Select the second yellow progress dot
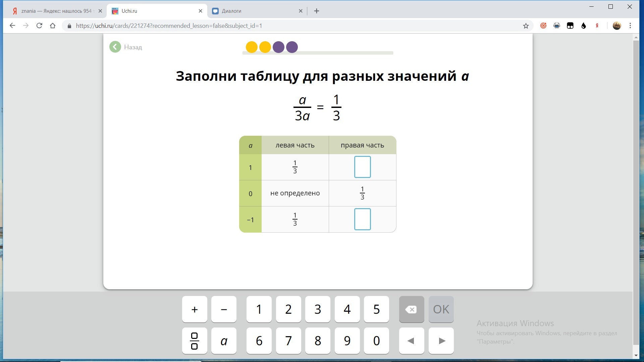The image size is (644, 362). pos(265,47)
